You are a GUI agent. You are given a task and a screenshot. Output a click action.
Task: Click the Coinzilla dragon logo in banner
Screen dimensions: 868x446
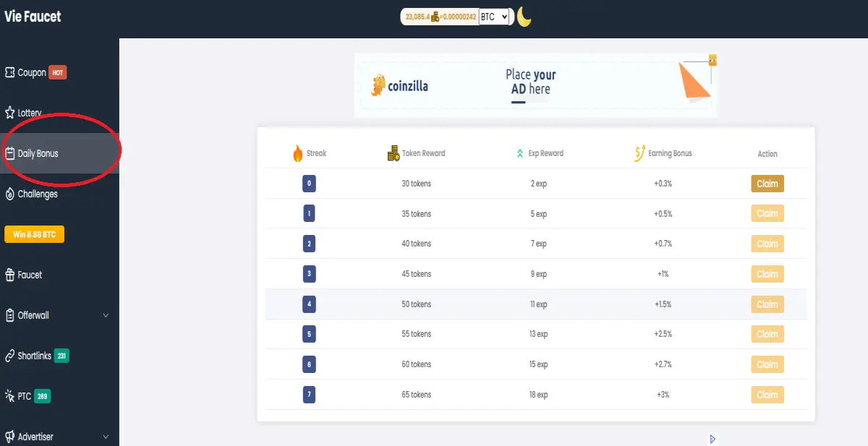click(378, 85)
